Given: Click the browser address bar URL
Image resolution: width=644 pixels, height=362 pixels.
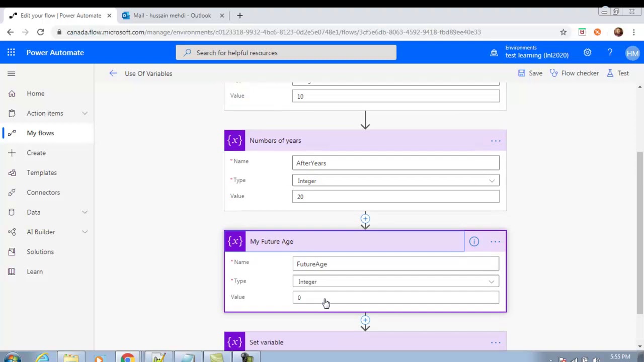Looking at the screenshot, I should (x=274, y=32).
